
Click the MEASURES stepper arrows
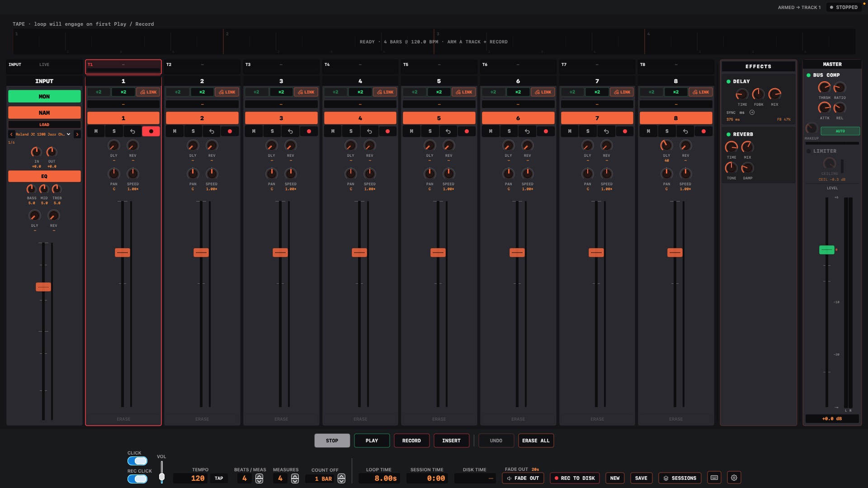pyautogui.click(x=295, y=479)
